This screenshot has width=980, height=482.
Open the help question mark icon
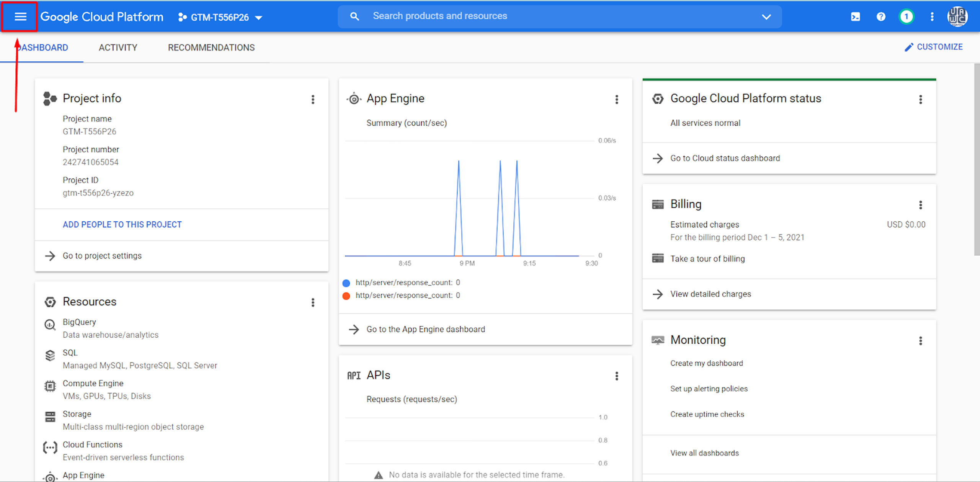click(881, 17)
